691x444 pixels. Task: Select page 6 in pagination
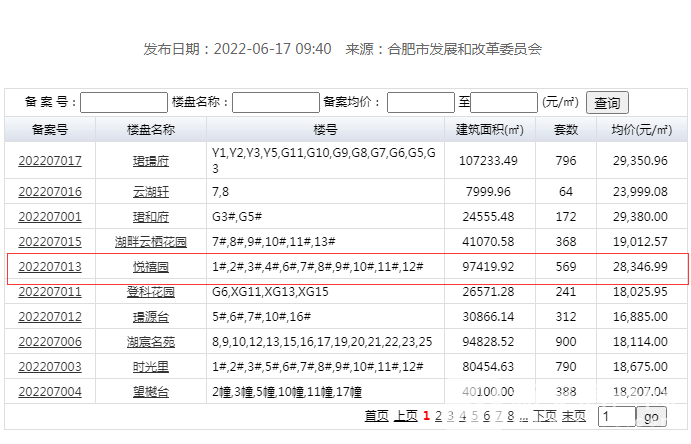(487, 416)
